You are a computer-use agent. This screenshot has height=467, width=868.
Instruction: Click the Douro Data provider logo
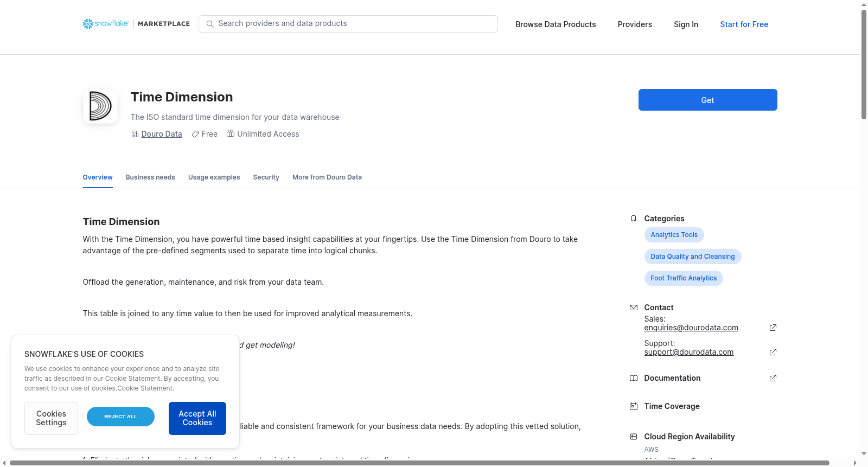(100, 106)
